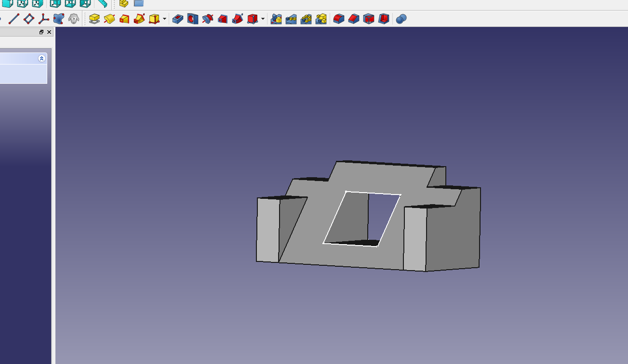Image resolution: width=628 pixels, height=364 pixels.
Task: Collapse the task panel with the chevron
Action: [x=41, y=58]
